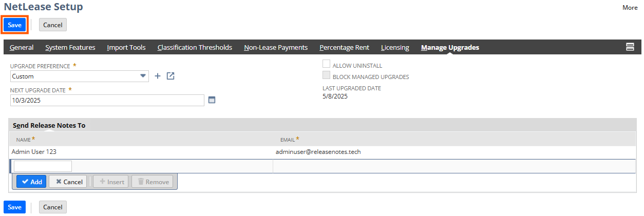Click the Remove button in the sublist
The height and width of the screenshot is (216, 644).
[153, 182]
